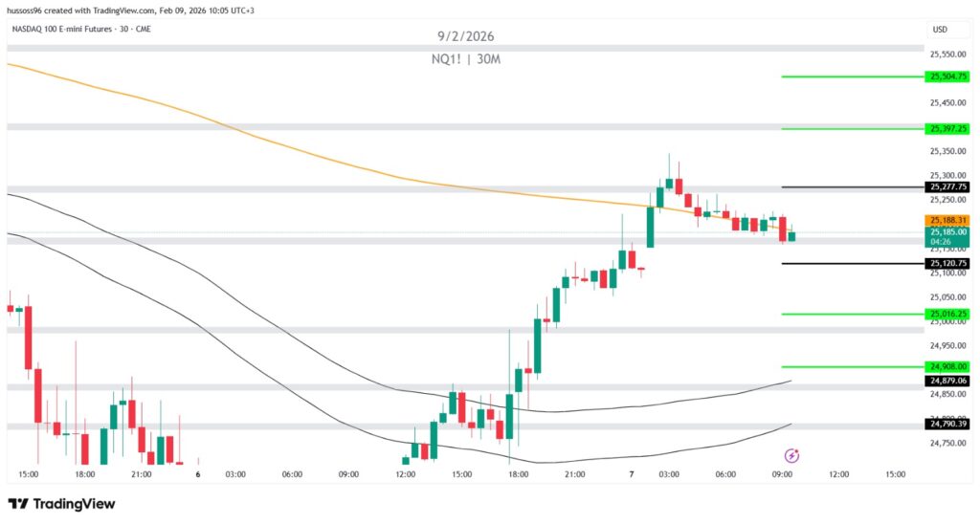Click the current price 25,185.00 label
The image size is (980, 524).
coord(947,231)
